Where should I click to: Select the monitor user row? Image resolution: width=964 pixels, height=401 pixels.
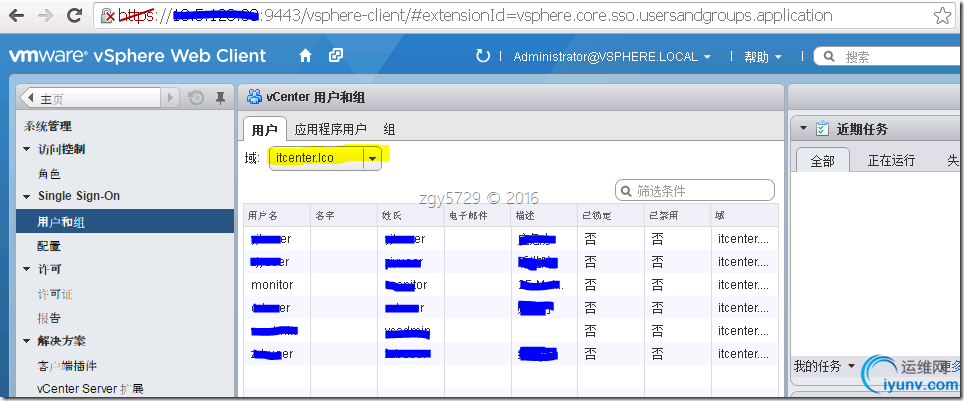511,285
